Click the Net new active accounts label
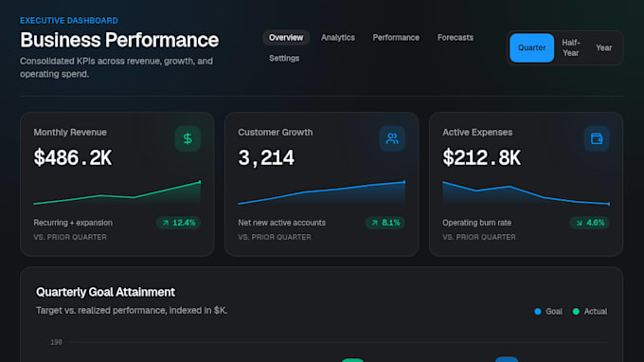The height and width of the screenshot is (362, 644). tap(282, 223)
